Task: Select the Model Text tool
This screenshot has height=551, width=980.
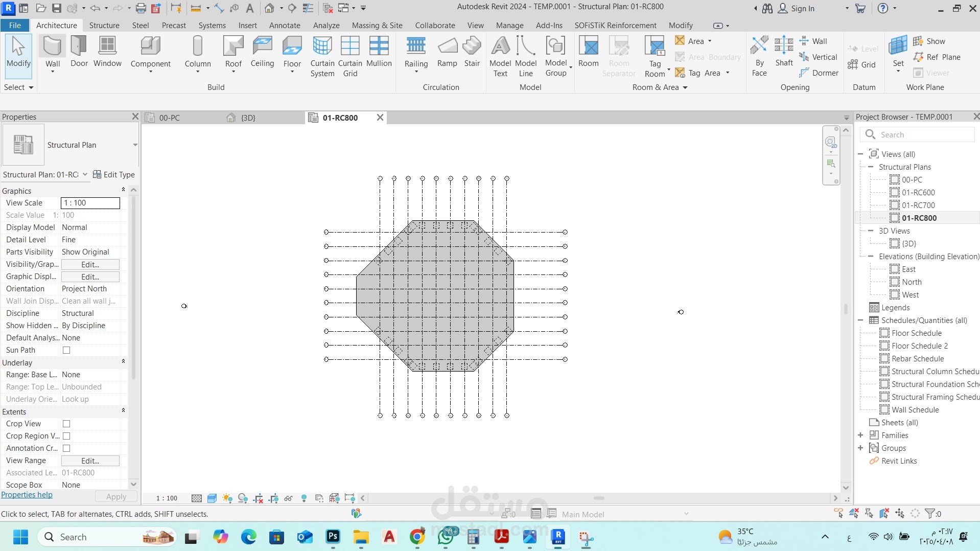Action: [x=500, y=56]
